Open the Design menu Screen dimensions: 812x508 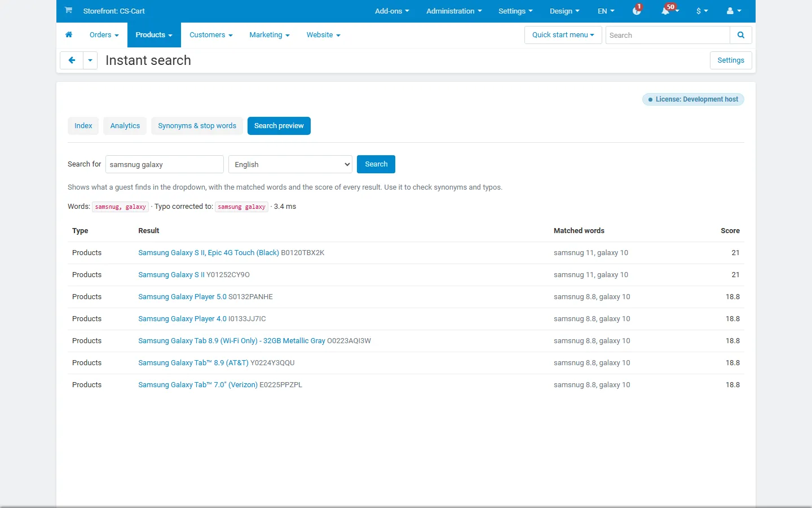[x=564, y=11]
